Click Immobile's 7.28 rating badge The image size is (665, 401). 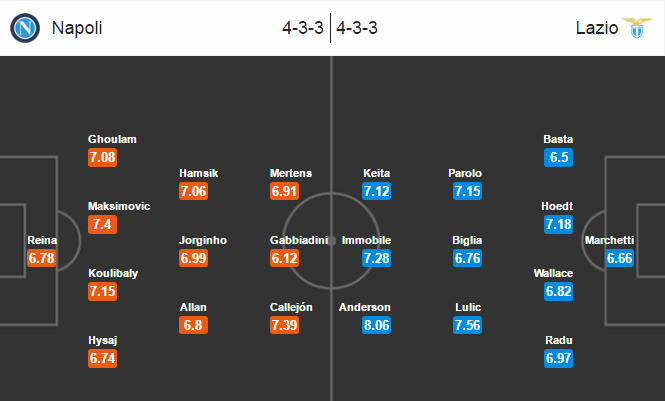pos(376,258)
